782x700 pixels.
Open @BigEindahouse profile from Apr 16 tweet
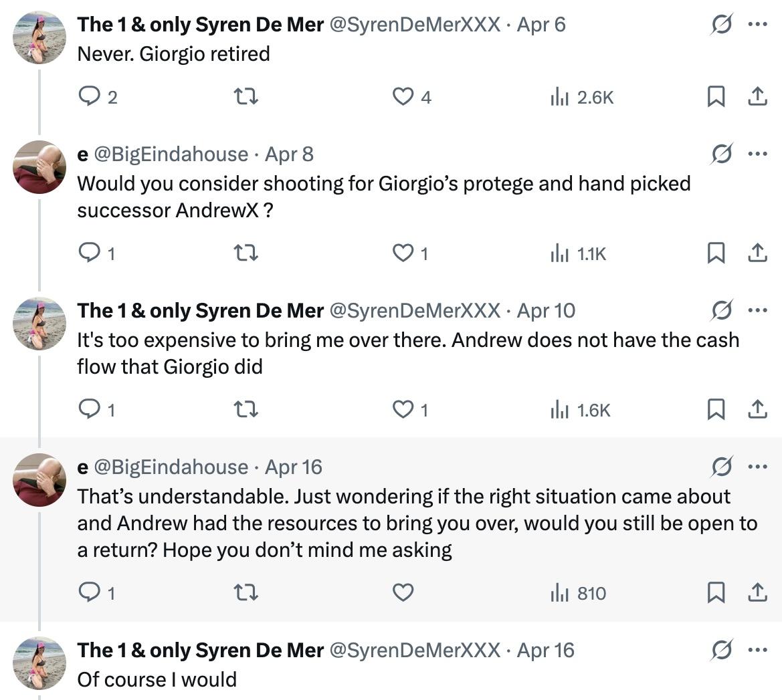pos(171,467)
